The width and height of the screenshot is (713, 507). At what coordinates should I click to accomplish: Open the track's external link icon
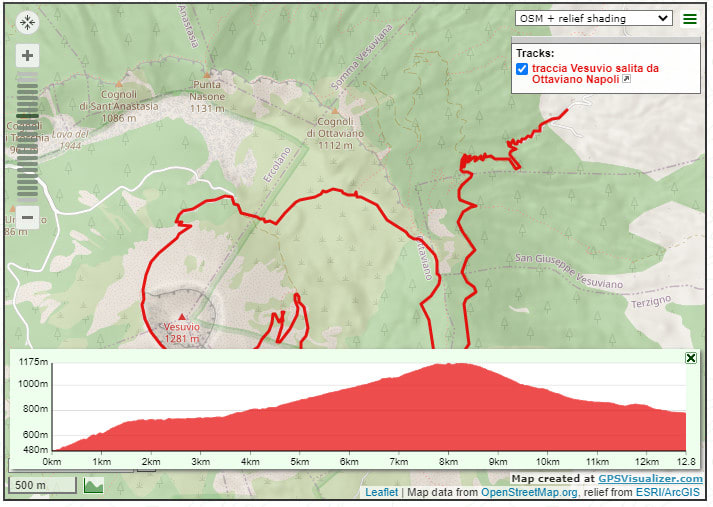[626, 79]
